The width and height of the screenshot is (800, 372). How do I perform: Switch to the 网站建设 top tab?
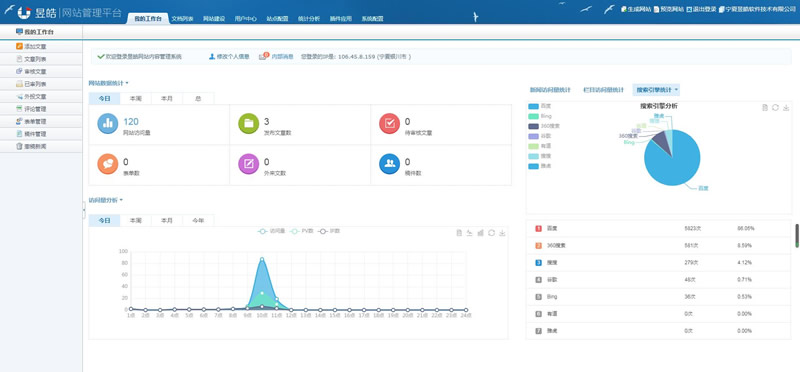pos(214,18)
